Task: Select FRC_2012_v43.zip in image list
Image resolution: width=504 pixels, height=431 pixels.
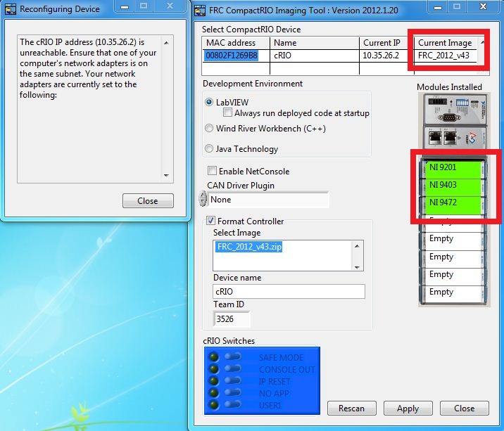Action: 249,247
